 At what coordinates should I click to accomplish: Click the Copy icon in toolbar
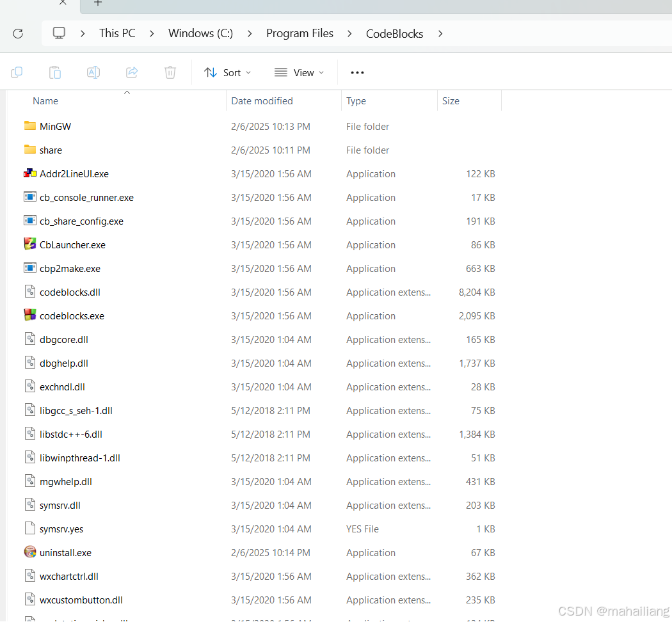point(17,72)
